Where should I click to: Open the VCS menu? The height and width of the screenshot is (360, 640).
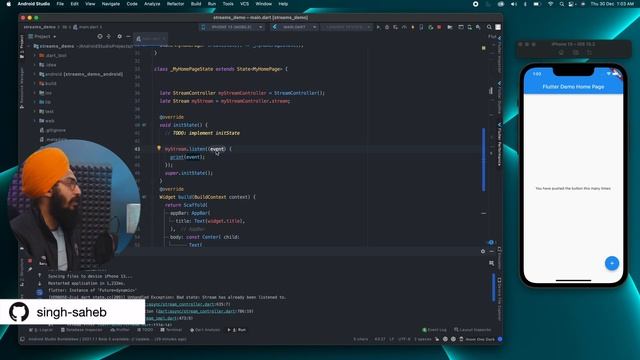coord(244,4)
